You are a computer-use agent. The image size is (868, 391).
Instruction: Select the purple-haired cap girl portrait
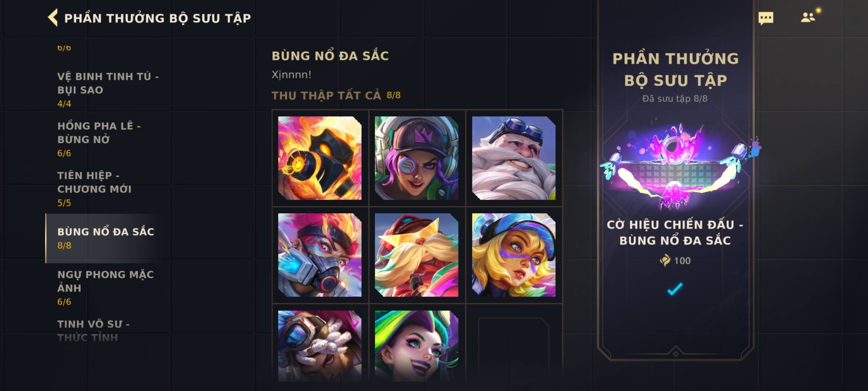(417, 158)
